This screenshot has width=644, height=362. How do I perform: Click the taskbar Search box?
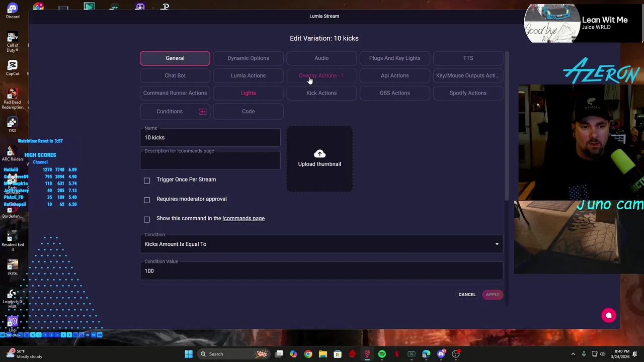pos(233,354)
